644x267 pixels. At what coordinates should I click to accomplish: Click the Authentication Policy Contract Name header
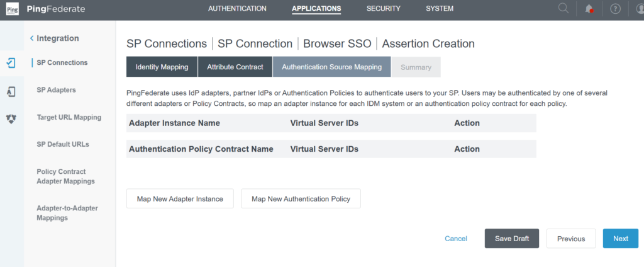[201, 149]
